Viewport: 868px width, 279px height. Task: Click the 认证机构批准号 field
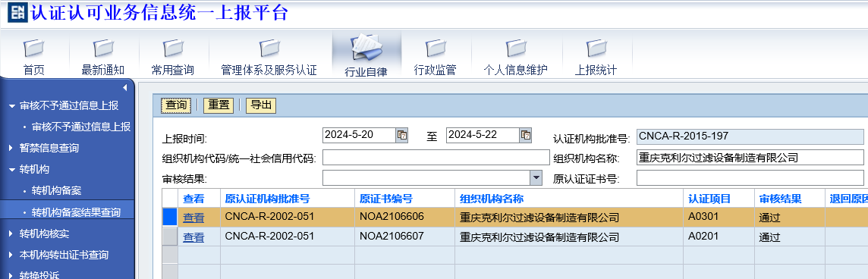(750, 136)
